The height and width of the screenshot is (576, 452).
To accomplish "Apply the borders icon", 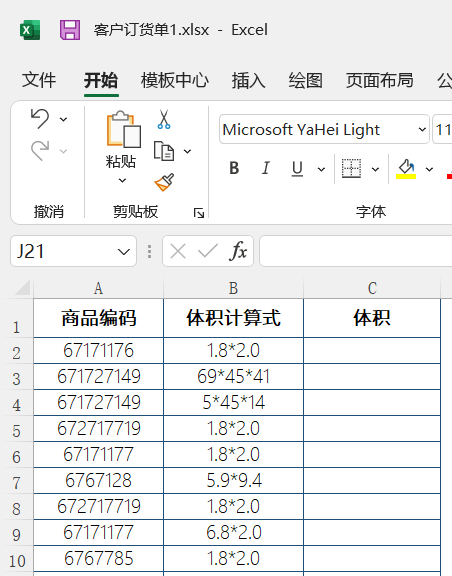I will 351,169.
